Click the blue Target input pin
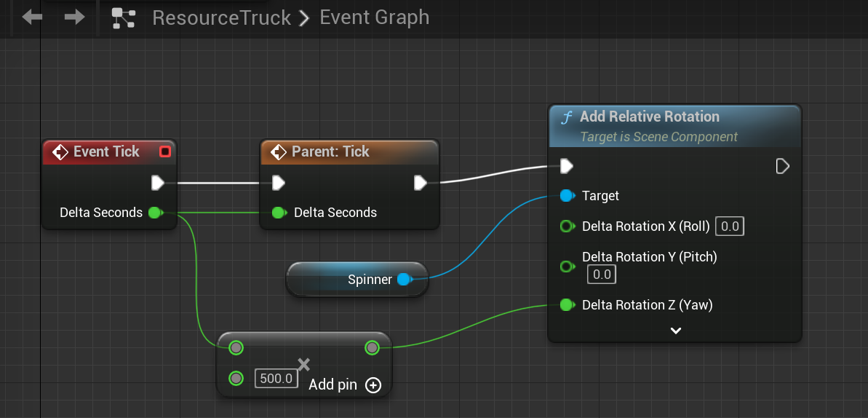 [x=567, y=196]
